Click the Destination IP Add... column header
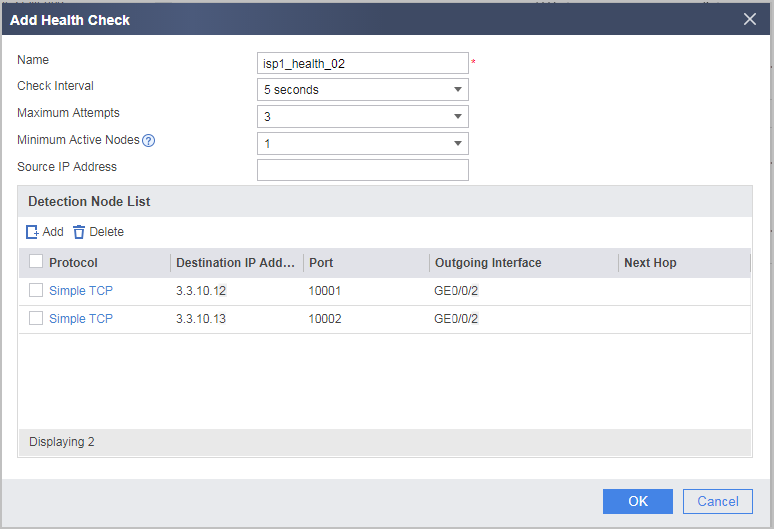This screenshot has height=529, width=774. point(237,263)
